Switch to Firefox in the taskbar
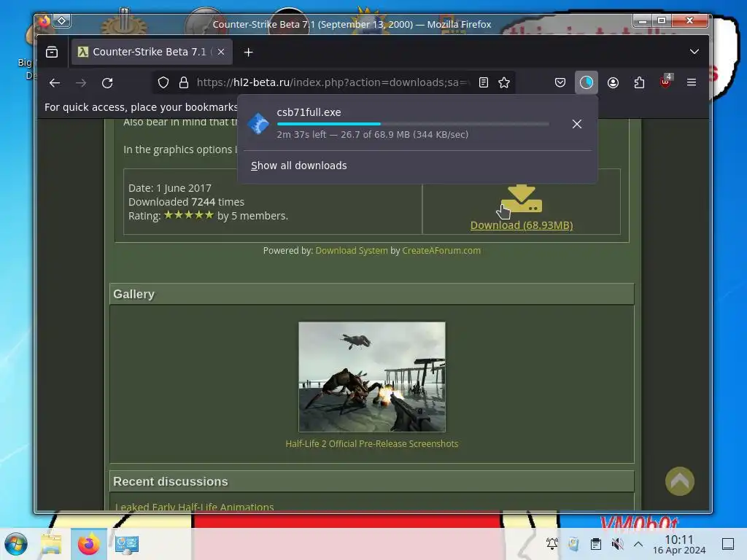This screenshot has width=747, height=560. tap(88, 544)
